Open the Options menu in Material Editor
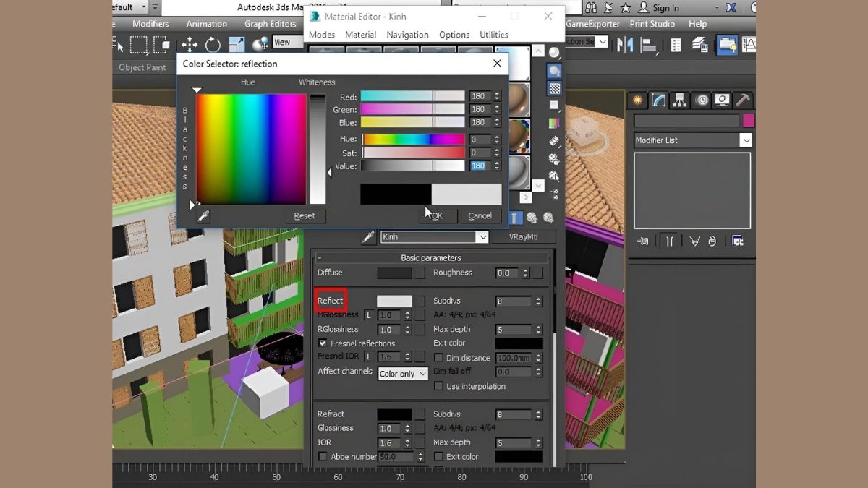The image size is (868, 488). coord(454,35)
